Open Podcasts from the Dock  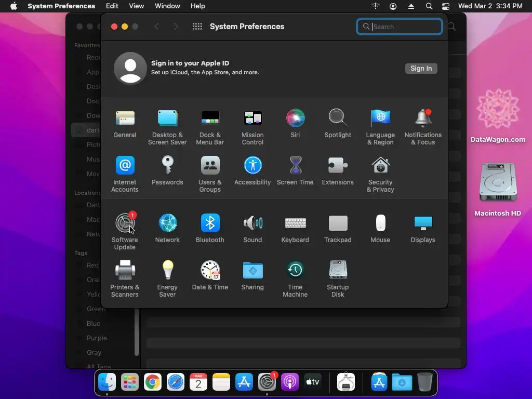[x=290, y=382]
